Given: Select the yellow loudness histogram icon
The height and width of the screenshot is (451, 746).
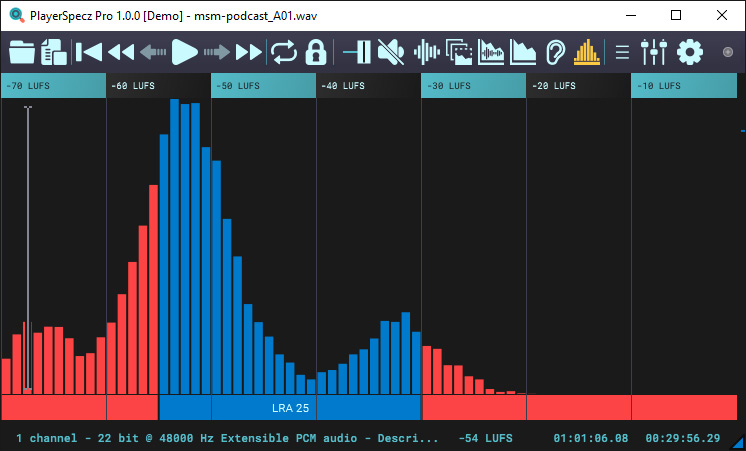Looking at the screenshot, I should [x=588, y=52].
